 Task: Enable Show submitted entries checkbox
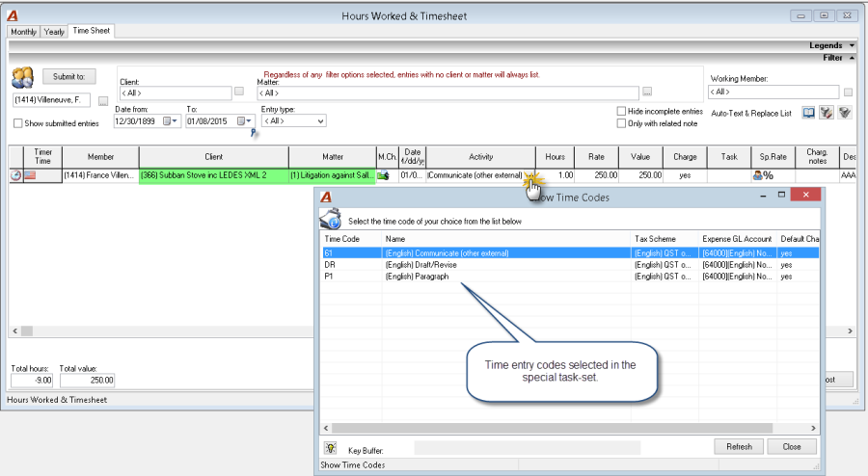(18, 123)
